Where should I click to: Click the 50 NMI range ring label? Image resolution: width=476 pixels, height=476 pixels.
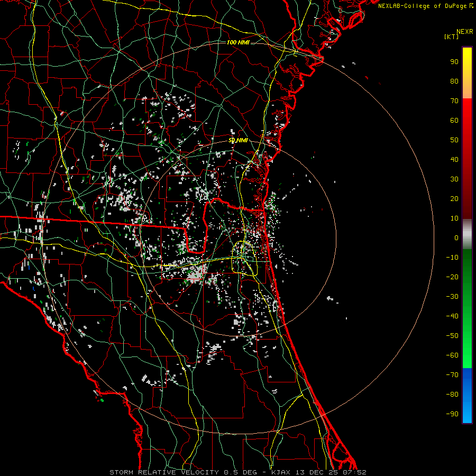238,140
